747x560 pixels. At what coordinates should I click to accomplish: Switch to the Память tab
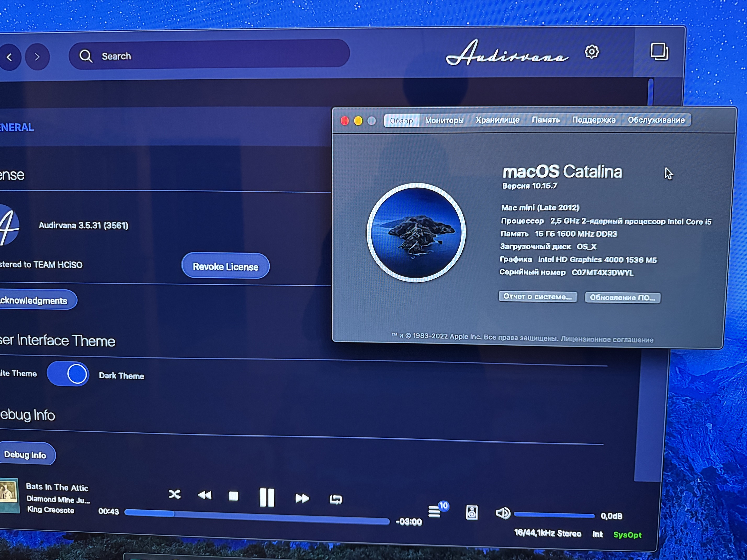546,120
